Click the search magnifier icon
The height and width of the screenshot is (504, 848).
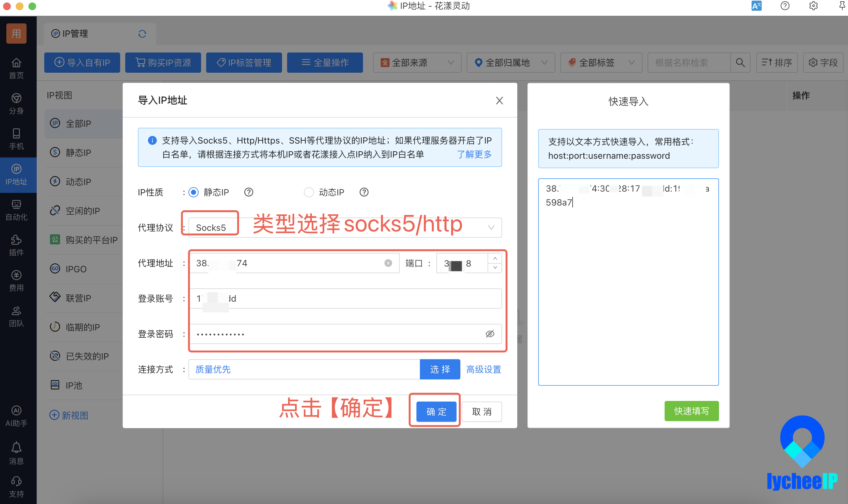(x=740, y=63)
